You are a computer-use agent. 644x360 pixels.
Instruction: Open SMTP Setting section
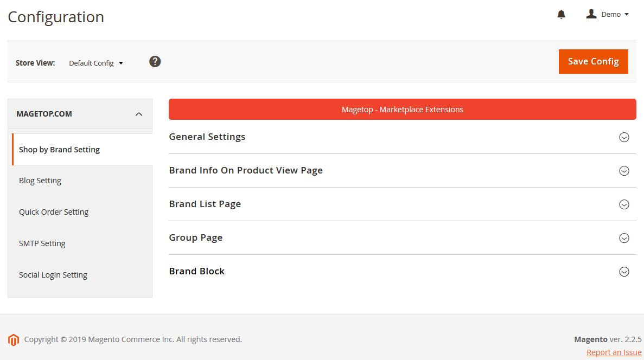coord(42,243)
